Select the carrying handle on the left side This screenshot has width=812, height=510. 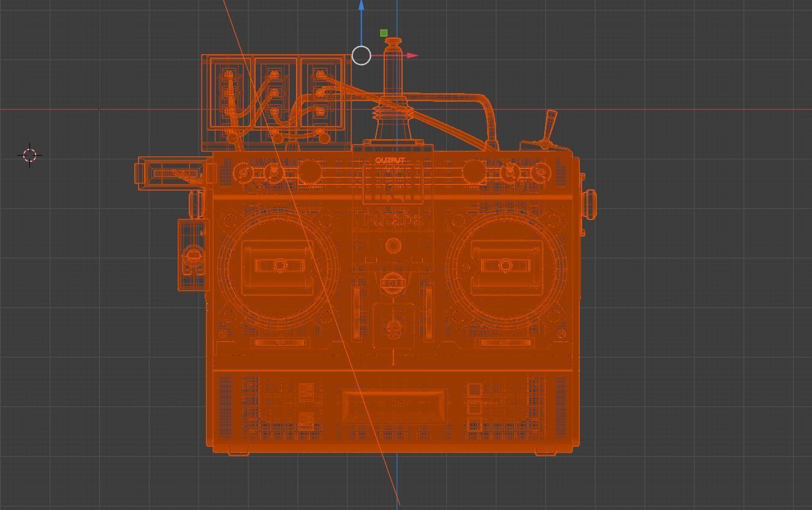coord(170,173)
